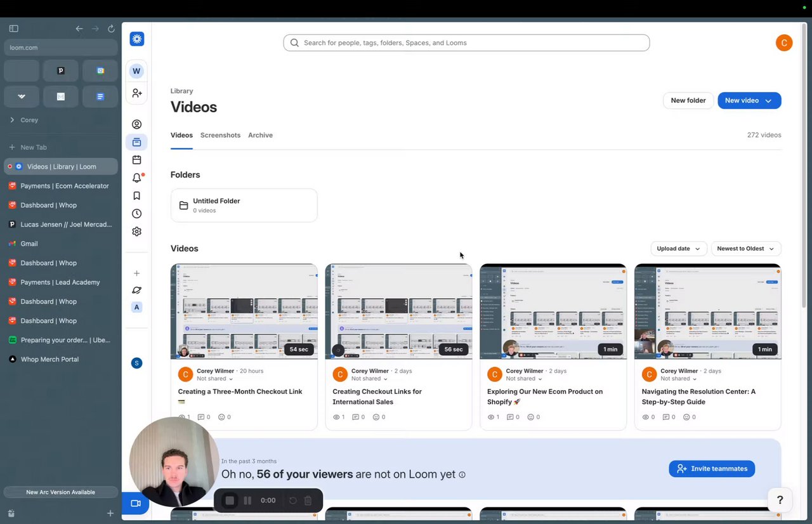This screenshot has height=524, width=812.
Task: Restart the recording
Action: 292,501
